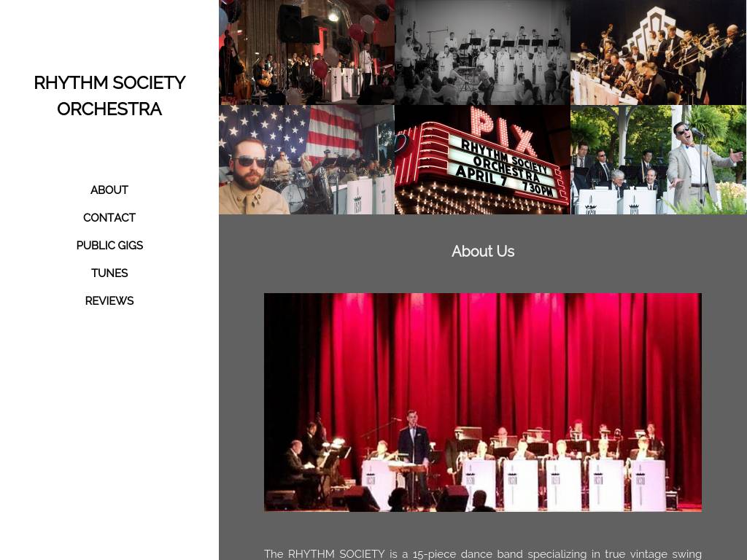Click the About Us heading
The image size is (747, 560).
coord(483,252)
